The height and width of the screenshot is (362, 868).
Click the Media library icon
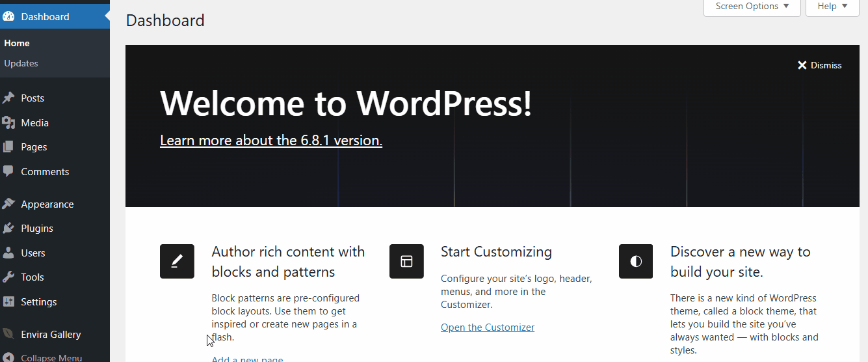pos(8,123)
